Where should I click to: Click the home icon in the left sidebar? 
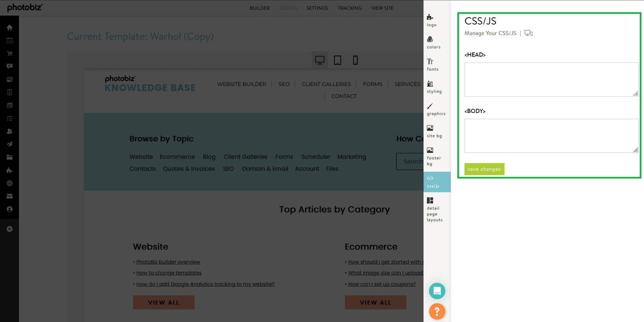[x=9, y=27]
